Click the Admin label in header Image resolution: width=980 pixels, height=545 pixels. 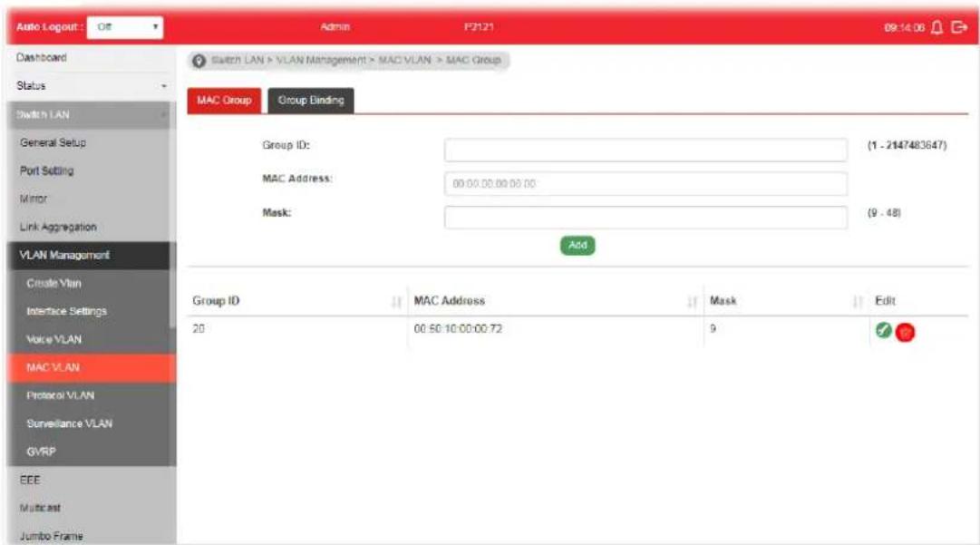(335, 27)
